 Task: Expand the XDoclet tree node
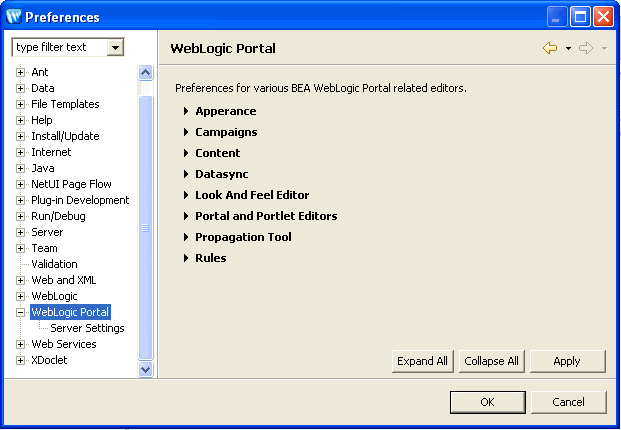point(20,361)
